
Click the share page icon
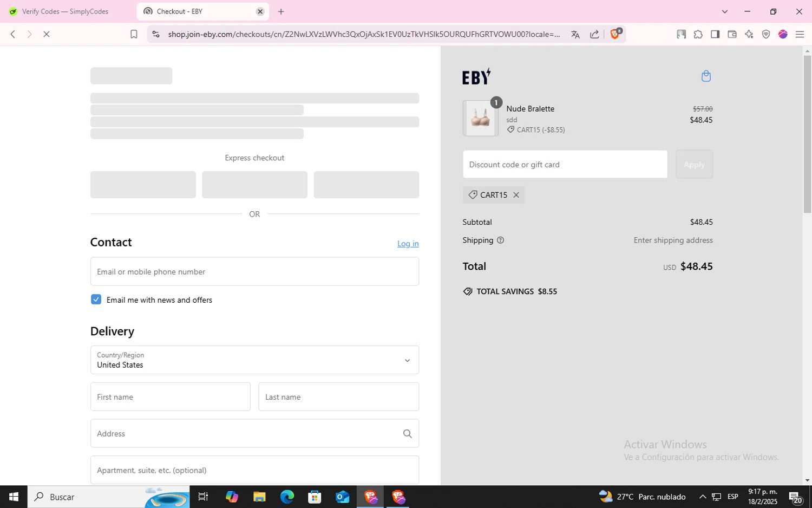pyautogui.click(x=594, y=34)
